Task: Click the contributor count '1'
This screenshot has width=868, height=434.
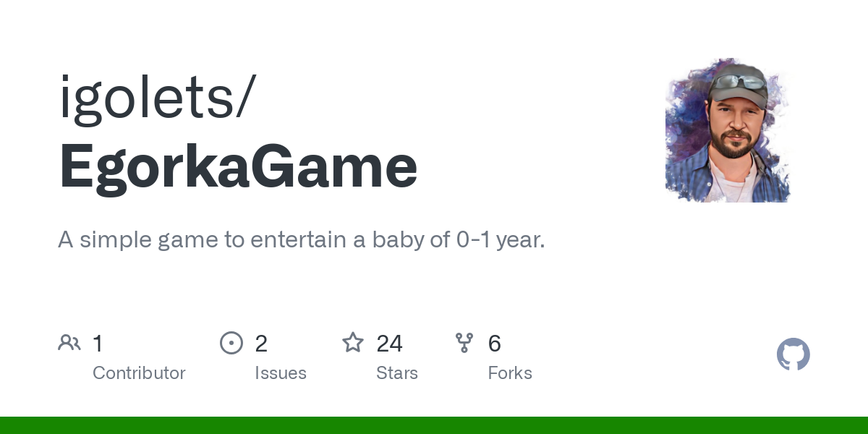Action: pyautogui.click(x=98, y=344)
